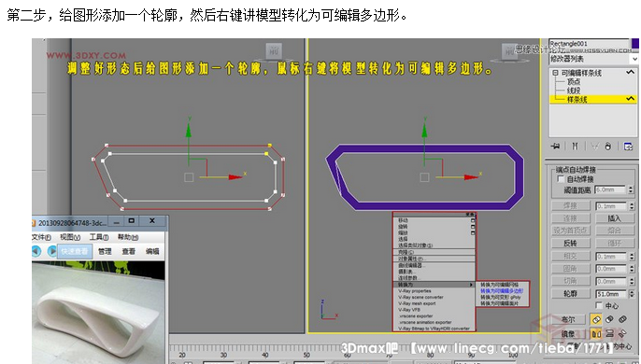641x364 pixels.
Task: Select the Boolean subtraction icon
Action: tap(609, 319)
